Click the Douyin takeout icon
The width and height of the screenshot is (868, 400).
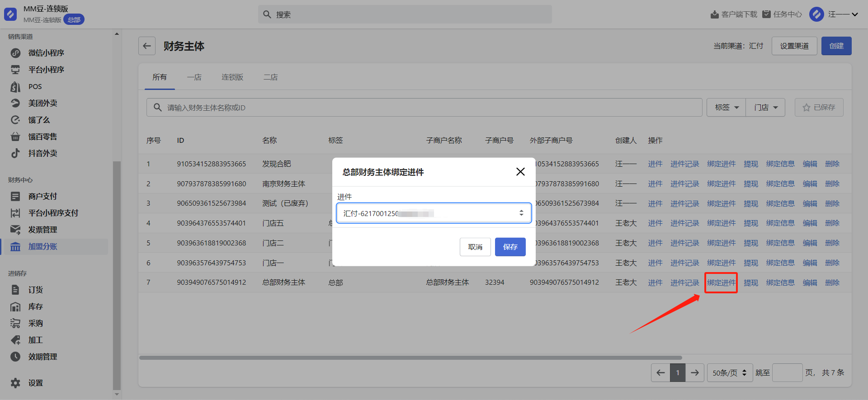15,153
